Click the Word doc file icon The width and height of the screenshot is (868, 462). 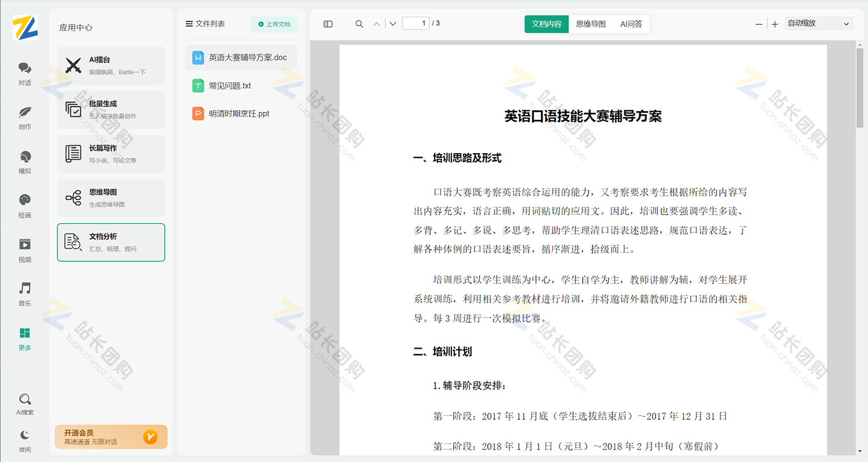pyautogui.click(x=198, y=58)
